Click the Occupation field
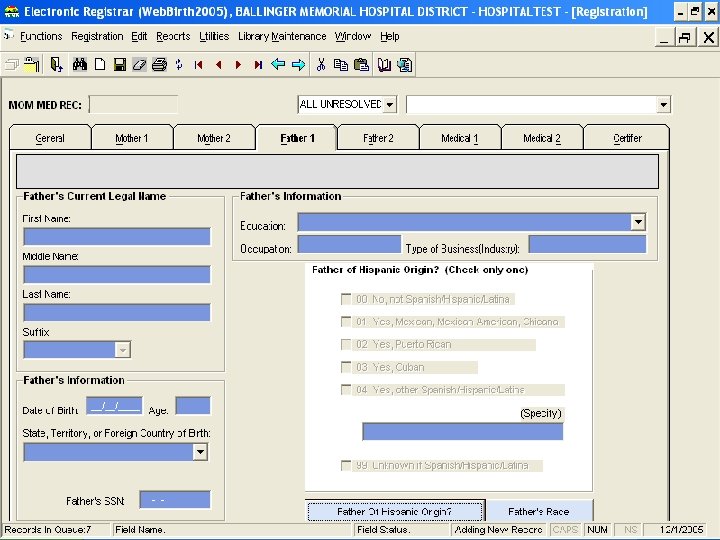 [349, 245]
